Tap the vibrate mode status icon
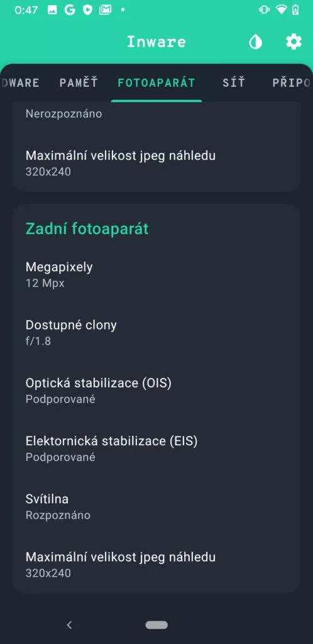 (264, 10)
